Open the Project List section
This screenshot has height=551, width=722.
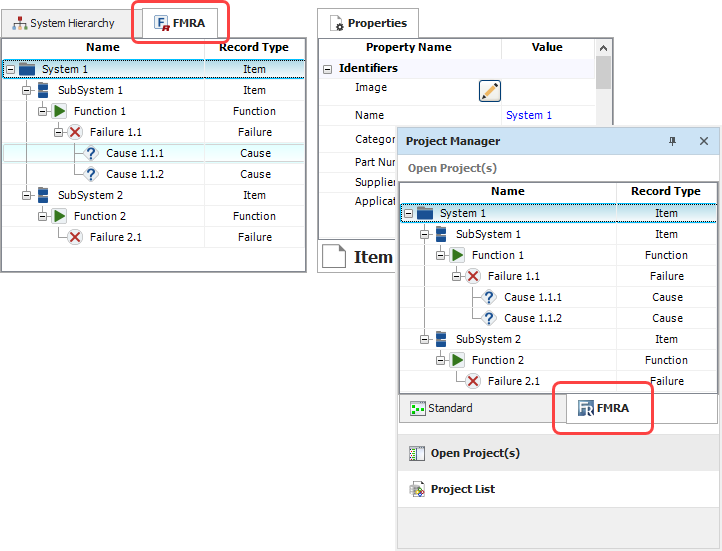pyautogui.click(x=462, y=490)
